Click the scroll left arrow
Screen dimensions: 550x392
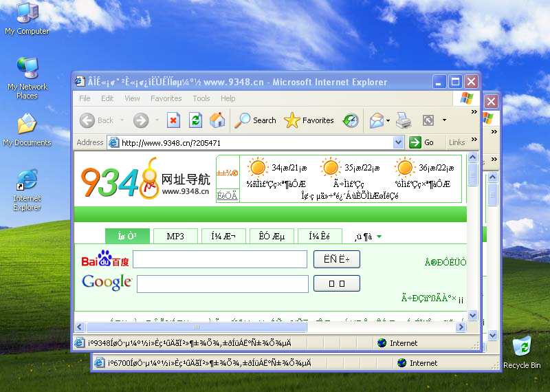pyautogui.click(x=80, y=327)
